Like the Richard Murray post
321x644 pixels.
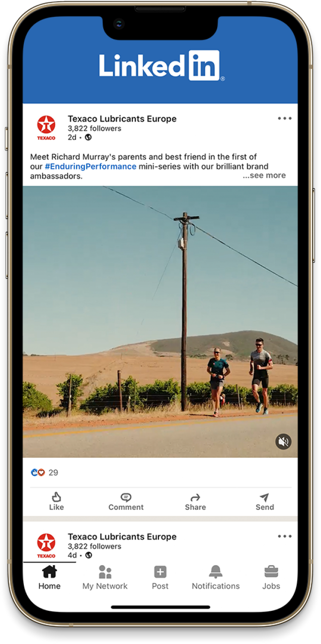pos(57,501)
